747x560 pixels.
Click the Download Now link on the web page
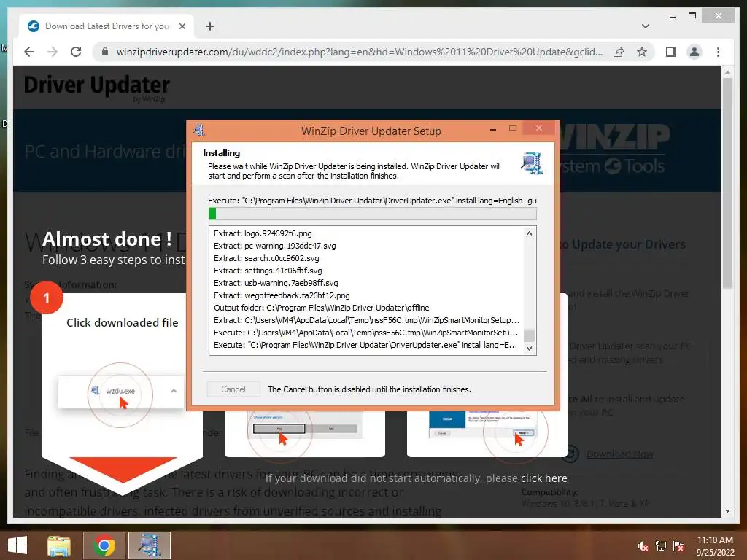click(620, 454)
